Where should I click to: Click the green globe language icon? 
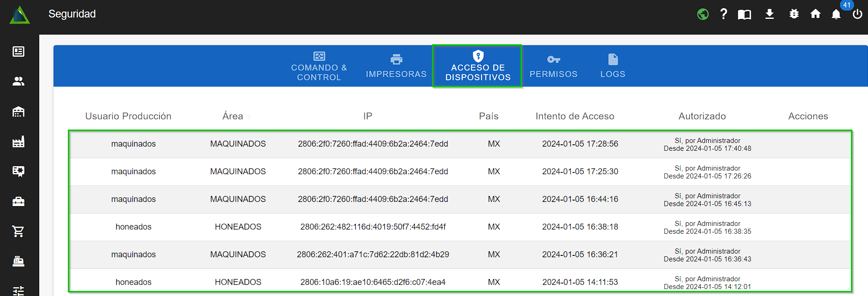pos(703,14)
